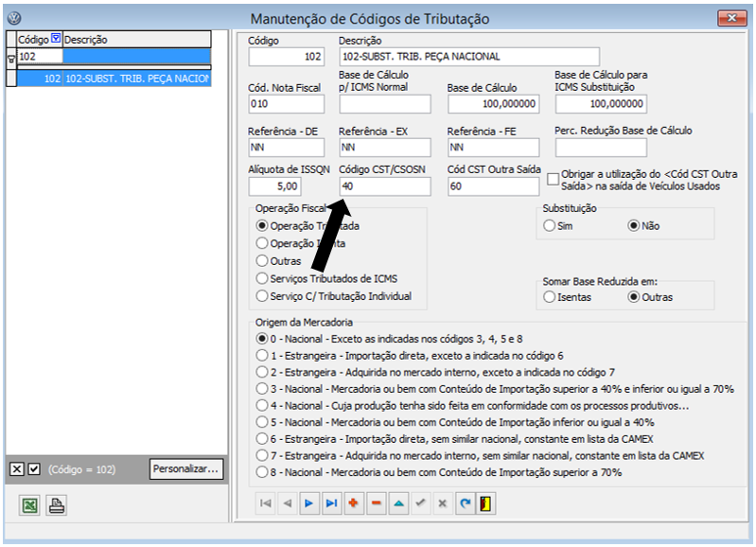Click Código filter cell containing 102
756x547 pixels.
pyautogui.click(x=40, y=57)
